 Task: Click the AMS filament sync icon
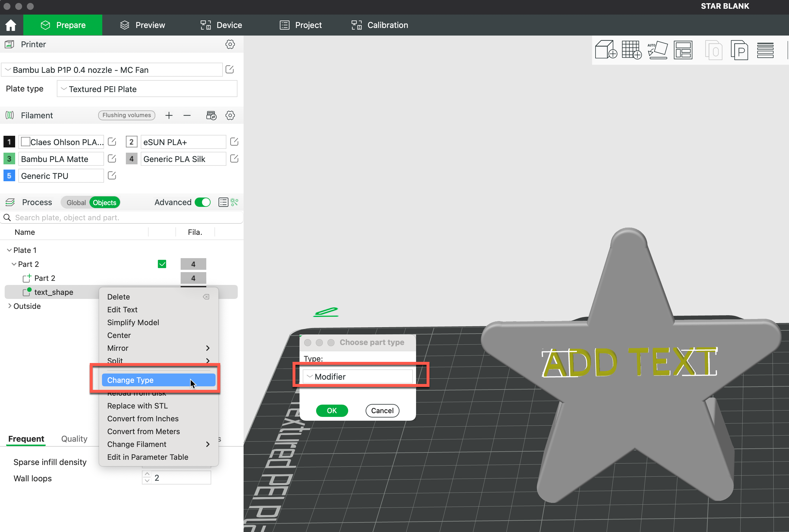coord(211,115)
